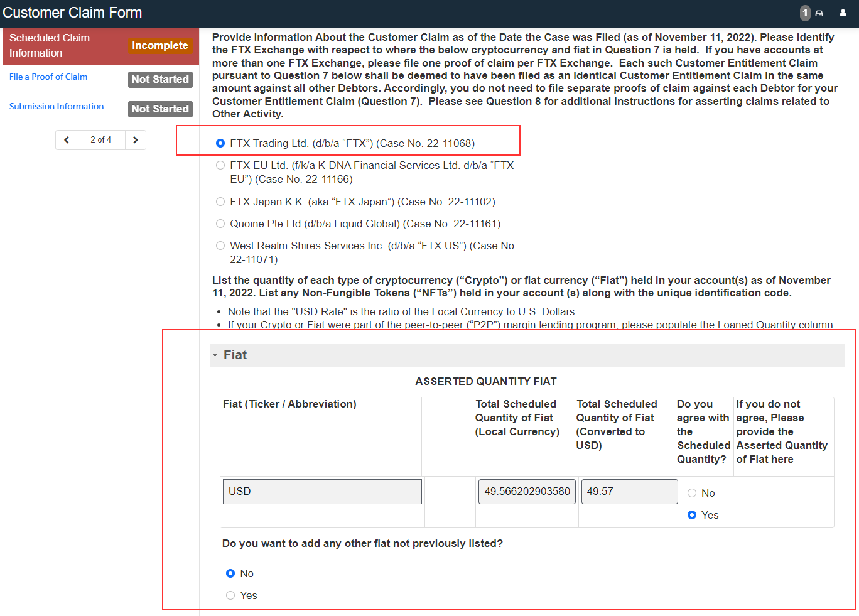Click the print icon in the header

(819, 13)
